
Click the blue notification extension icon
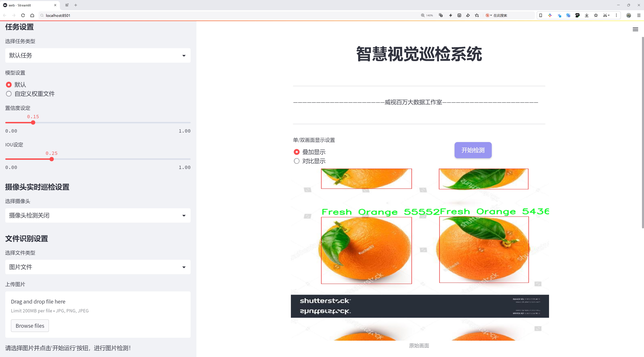click(559, 15)
